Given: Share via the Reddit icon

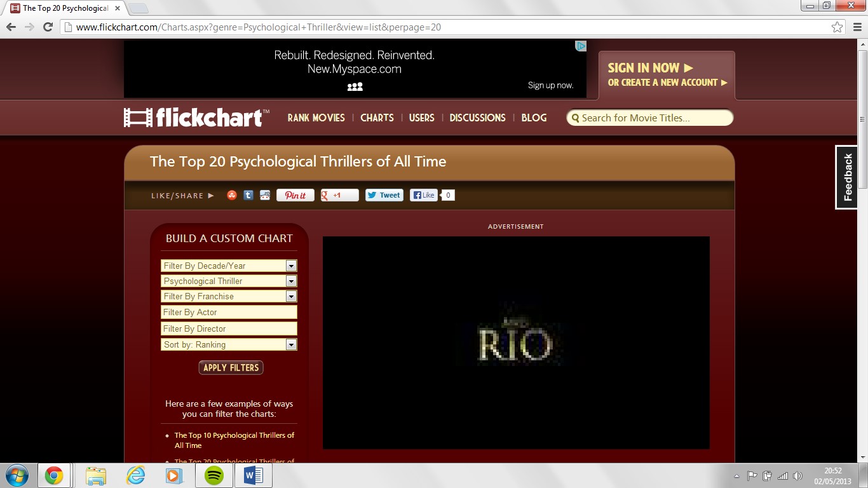Looking at the screenshot, I should click(x=265, y=195).
